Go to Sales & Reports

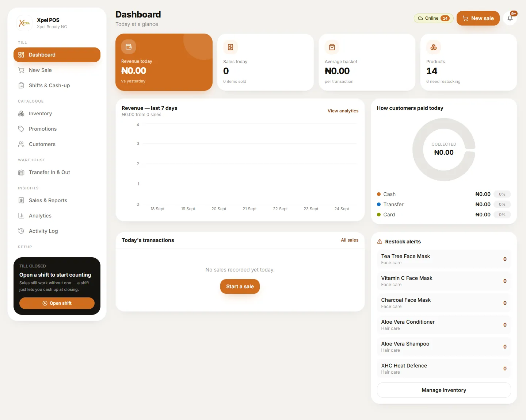(57, 200)
